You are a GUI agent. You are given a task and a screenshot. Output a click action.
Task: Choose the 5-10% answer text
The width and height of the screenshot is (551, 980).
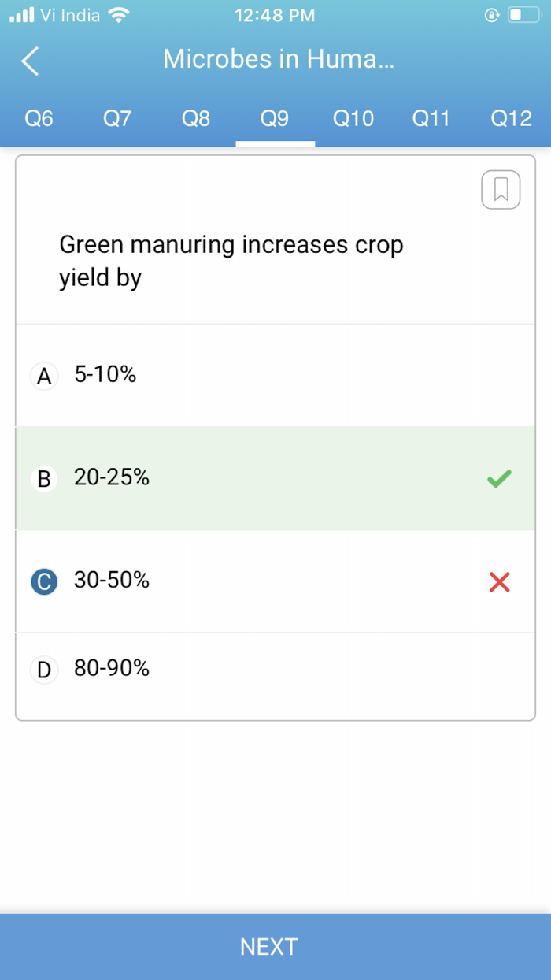105,375
